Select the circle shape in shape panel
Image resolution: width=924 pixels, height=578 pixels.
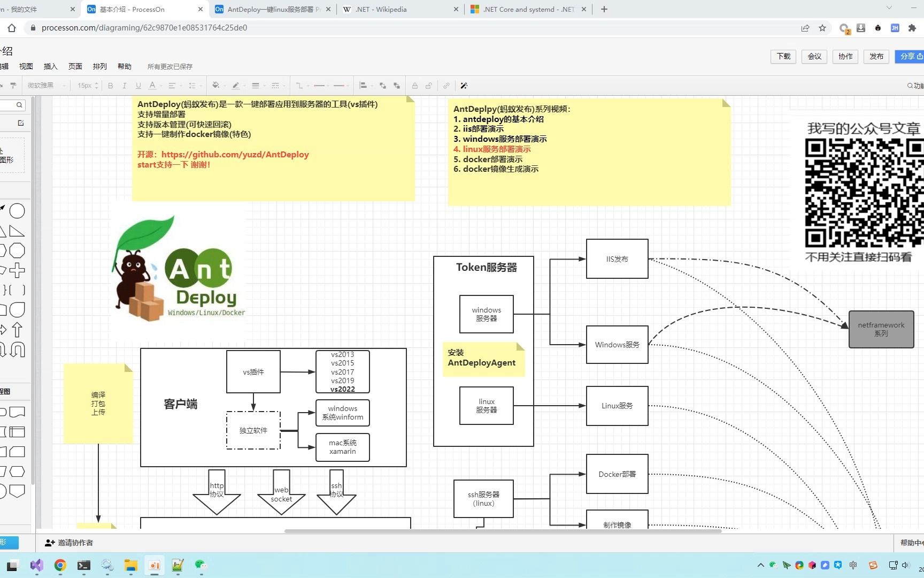[17, 211]
